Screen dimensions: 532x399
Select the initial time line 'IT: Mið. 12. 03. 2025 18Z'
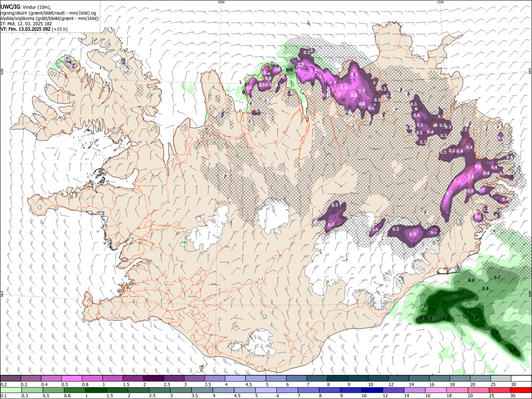(x=26, y=24)
